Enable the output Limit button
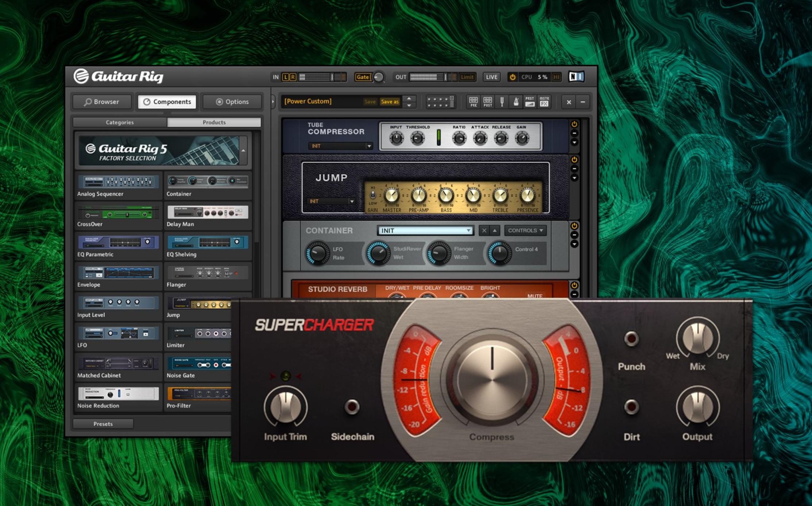The image size is (812, 506). point(467,77)
